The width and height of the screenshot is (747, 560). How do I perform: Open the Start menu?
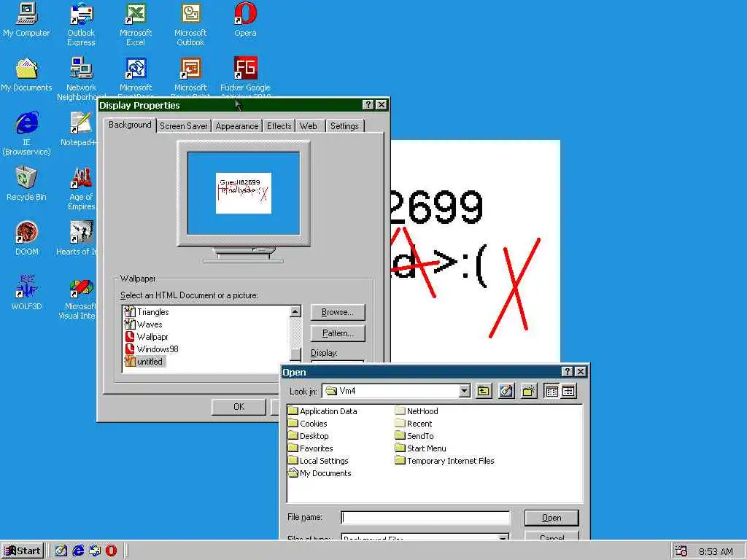click(x=23, y=551)
